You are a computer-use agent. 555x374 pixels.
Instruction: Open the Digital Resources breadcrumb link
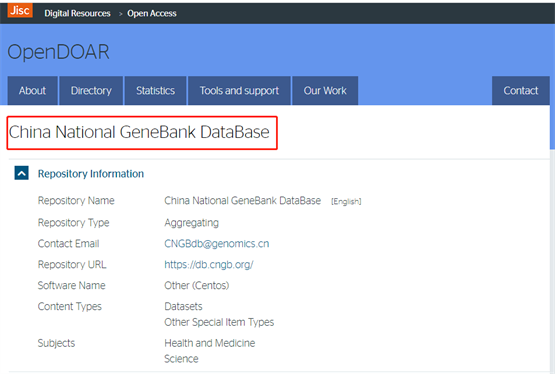tap(77, 13)
